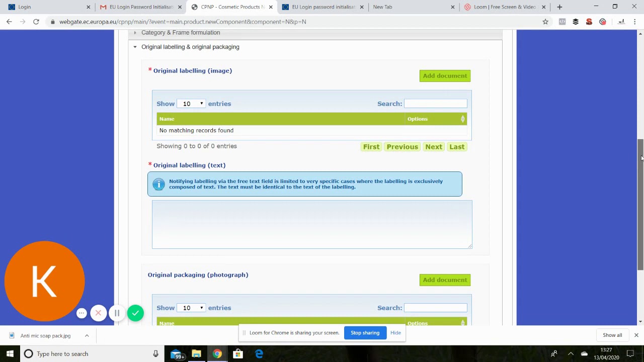Close the Loom Free Screen tab

click(x=543, y=7)
